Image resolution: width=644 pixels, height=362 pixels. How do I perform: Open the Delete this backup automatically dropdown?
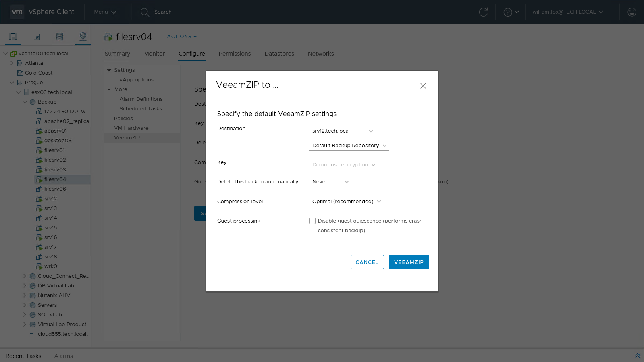pos(330,182)
